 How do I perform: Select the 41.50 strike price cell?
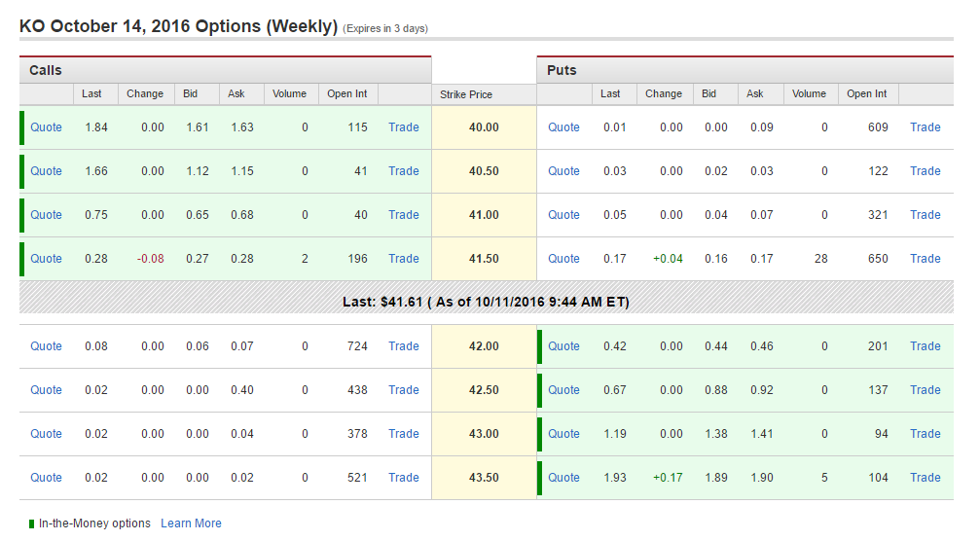(484, 259)
